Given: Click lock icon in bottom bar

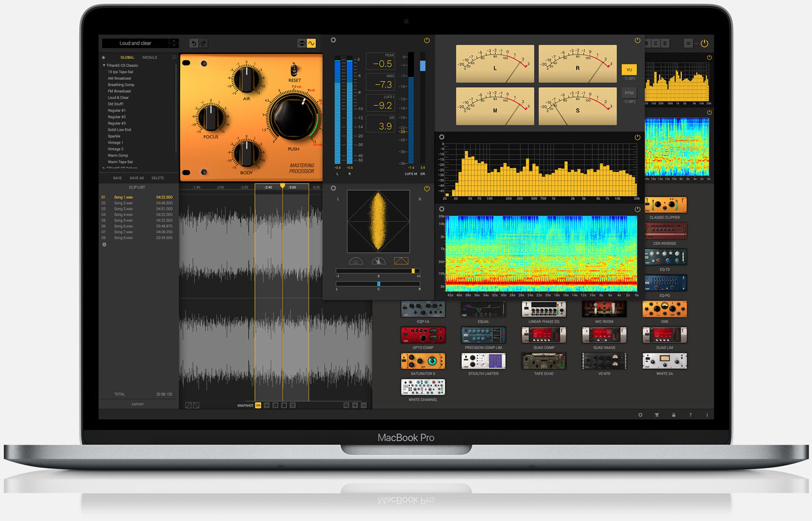Looking at the screenshot, I should point(674,414).
